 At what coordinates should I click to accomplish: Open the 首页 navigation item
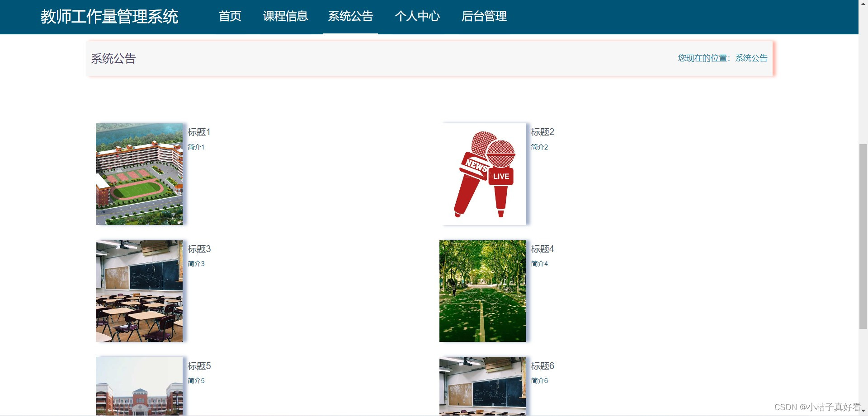[230, 16]
